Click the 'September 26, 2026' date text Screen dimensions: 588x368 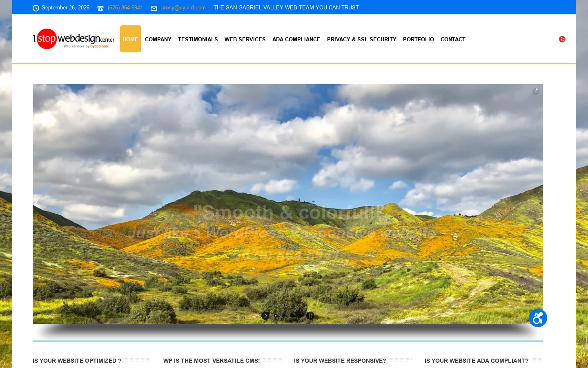point(65,8)
